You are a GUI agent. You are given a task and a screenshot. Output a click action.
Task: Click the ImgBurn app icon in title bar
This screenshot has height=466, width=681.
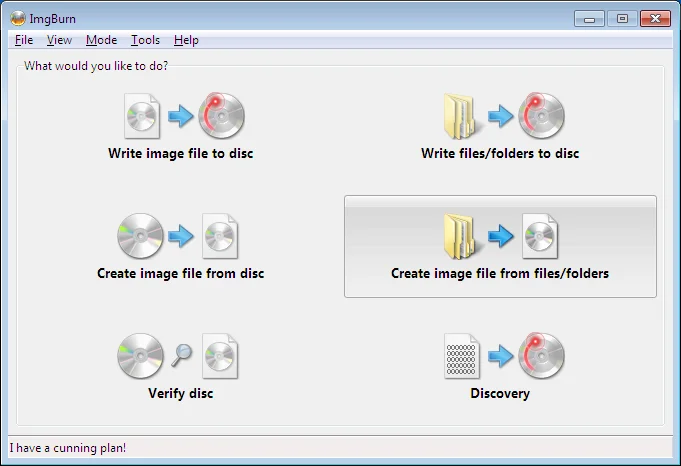coord(17,18)
